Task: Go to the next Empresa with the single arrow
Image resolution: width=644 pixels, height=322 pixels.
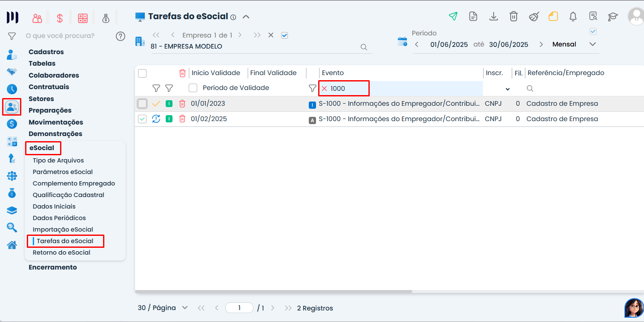Action: [240, 35]
